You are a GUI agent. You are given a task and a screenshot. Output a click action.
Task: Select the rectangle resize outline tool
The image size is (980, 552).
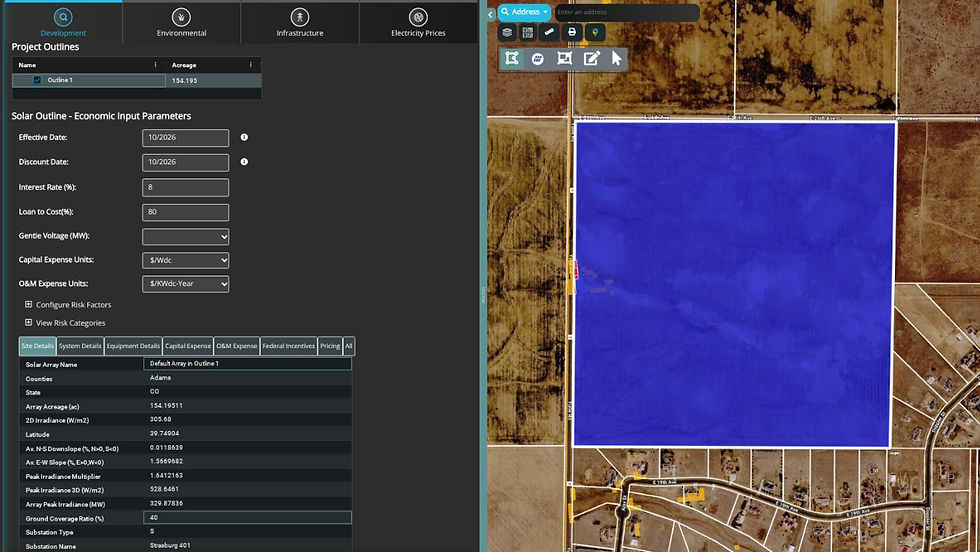tap(564, 58)
